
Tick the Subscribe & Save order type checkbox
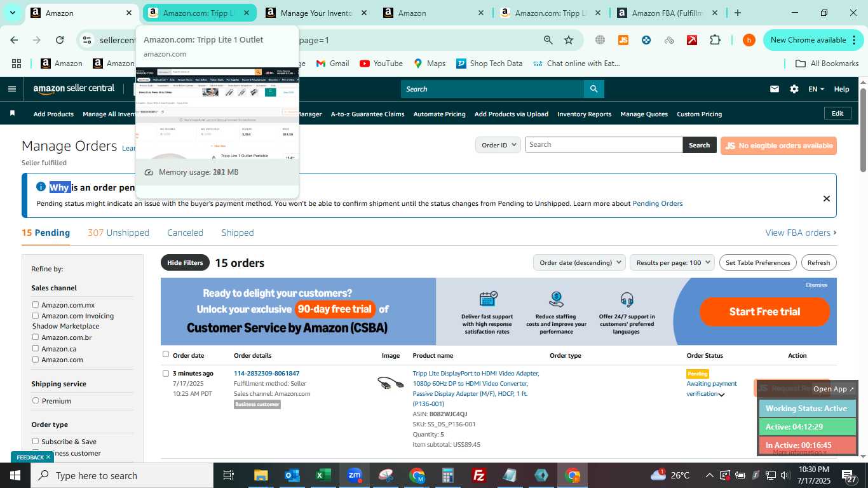click(36, 441)
